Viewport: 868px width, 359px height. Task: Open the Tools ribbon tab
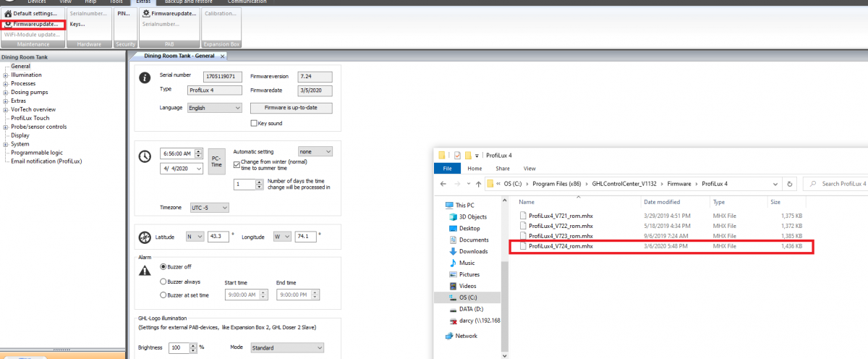click(x=116, y=2)
